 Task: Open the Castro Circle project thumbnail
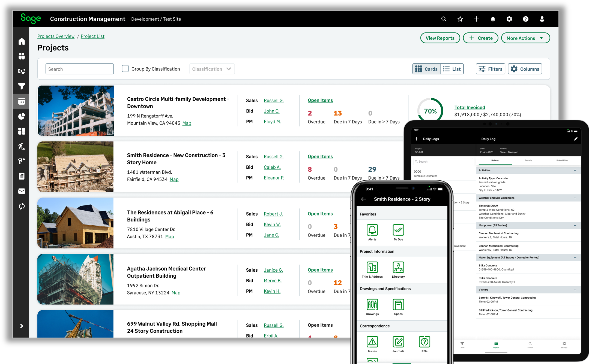[x=76, y=111]
